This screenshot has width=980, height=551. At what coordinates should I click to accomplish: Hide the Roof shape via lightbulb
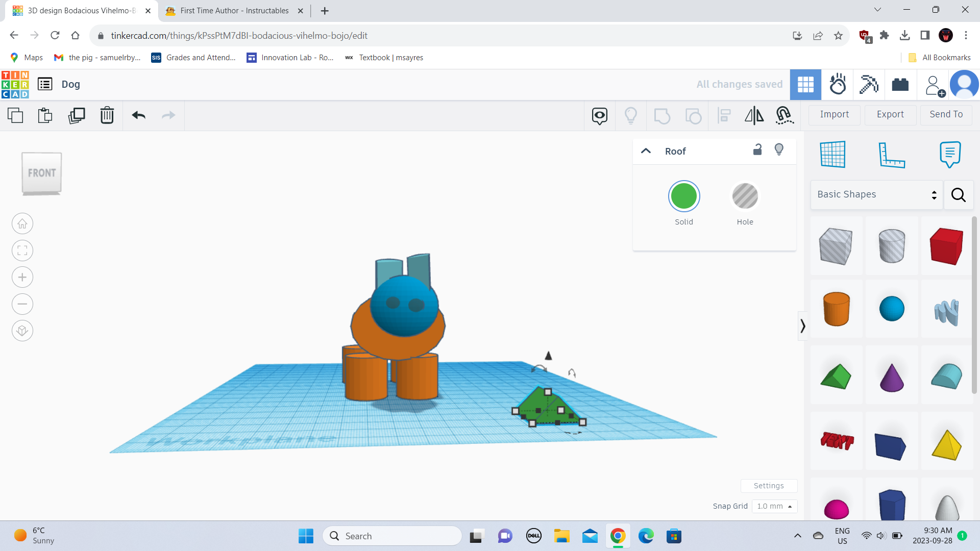tap(779, 149)
